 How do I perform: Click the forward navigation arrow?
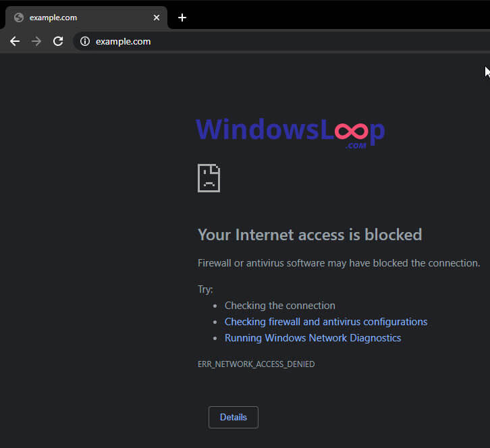click(36, 41)
